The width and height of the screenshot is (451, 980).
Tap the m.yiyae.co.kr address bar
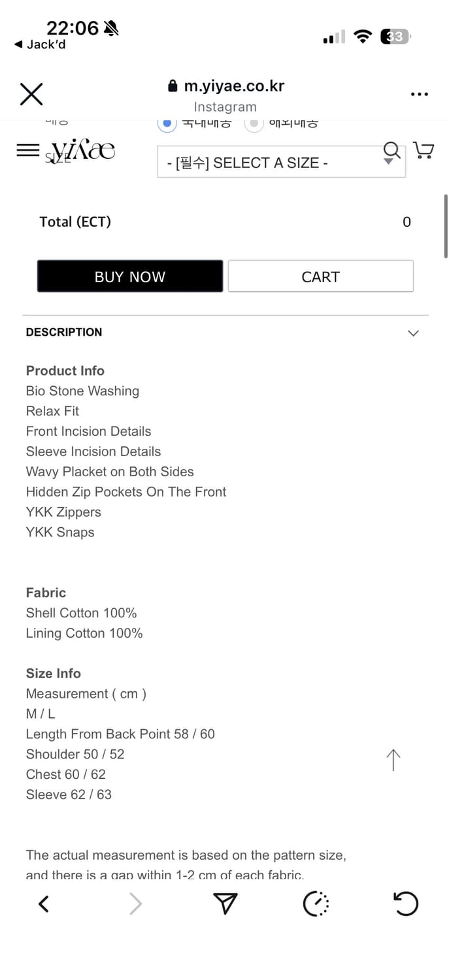tap(226, 86)
